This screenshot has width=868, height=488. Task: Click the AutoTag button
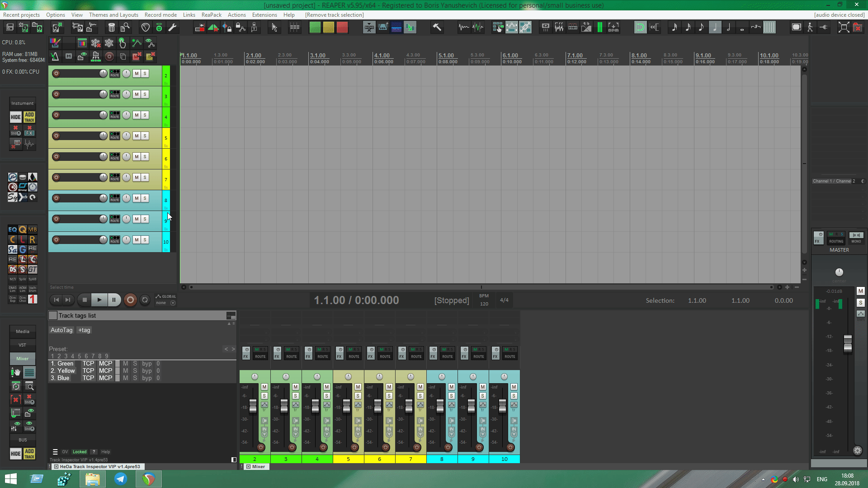click(61, 330)
